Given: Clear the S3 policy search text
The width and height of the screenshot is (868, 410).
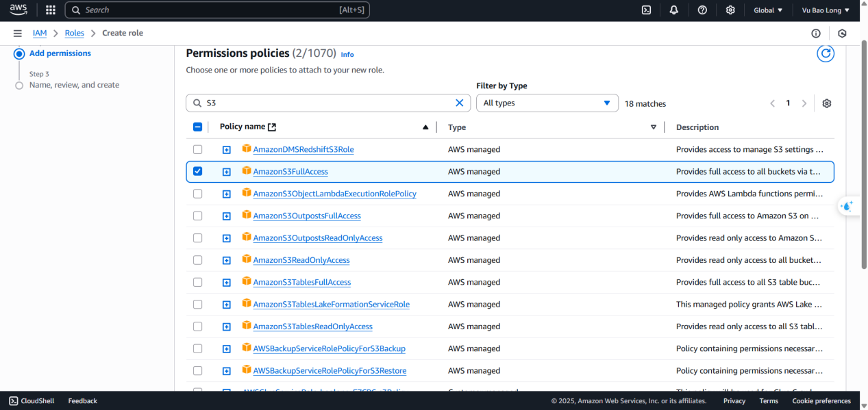Looking at the screenshot, I should 460,103.
